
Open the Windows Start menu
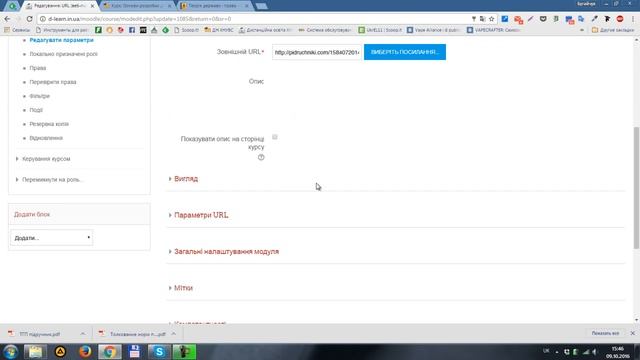pos(11,351)
